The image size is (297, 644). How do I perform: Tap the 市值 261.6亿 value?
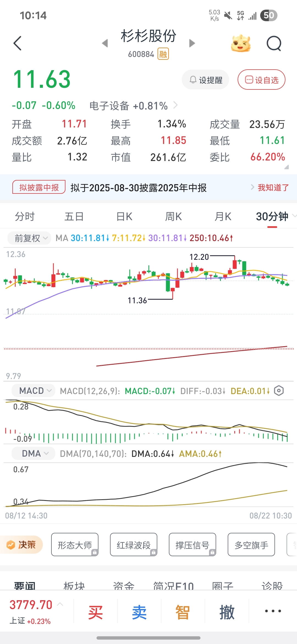click(168, 157)
